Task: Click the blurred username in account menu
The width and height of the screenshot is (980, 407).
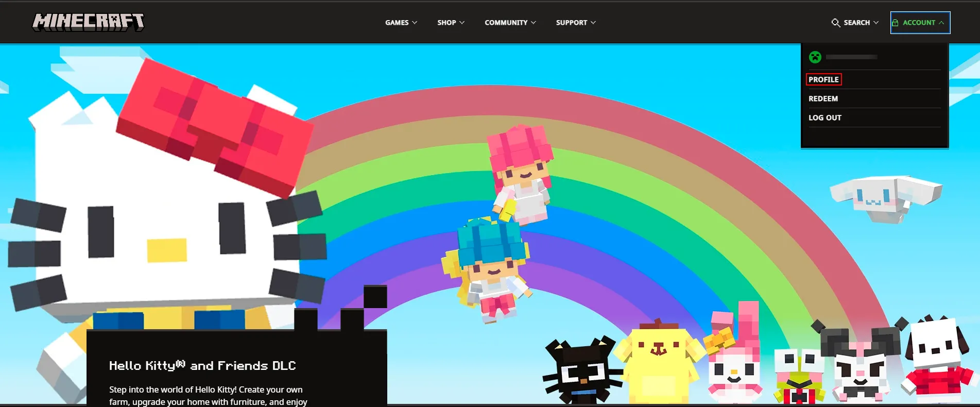Action: (x=851, y=57)
